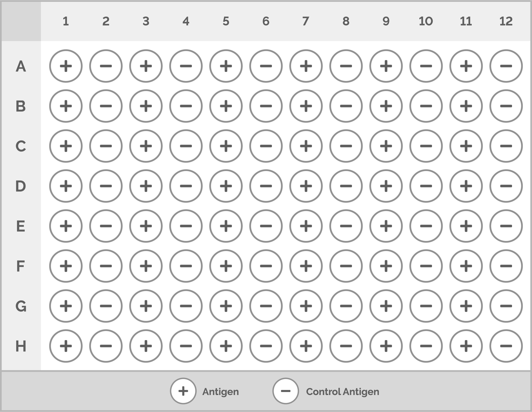Select the row D label
The height and width of the screenshot is (412, 532).
(21, 186)
